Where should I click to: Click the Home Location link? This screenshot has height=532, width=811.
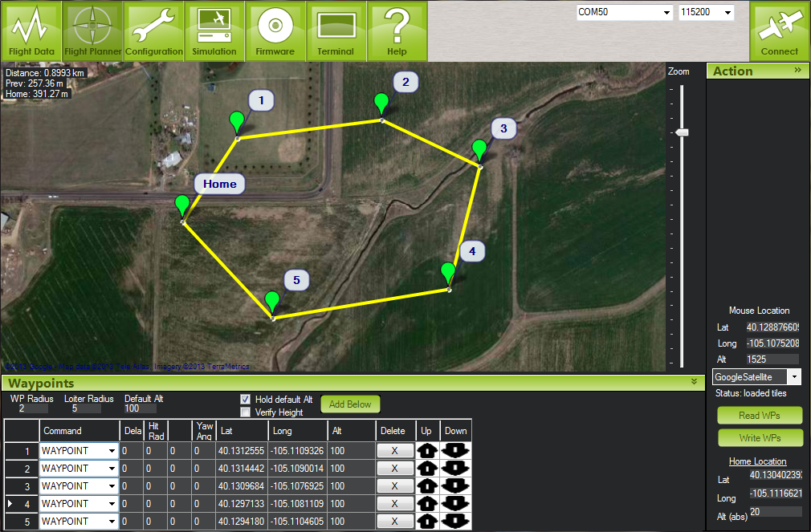758,461
